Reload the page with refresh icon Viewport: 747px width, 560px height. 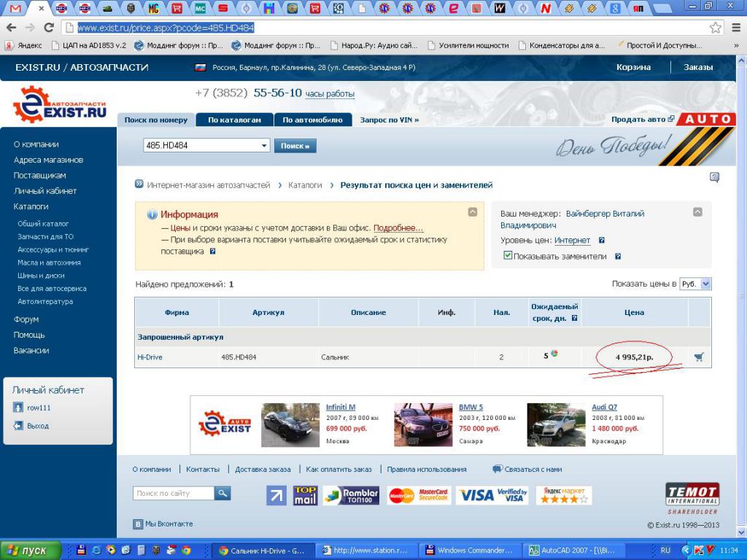pos(49,28)
